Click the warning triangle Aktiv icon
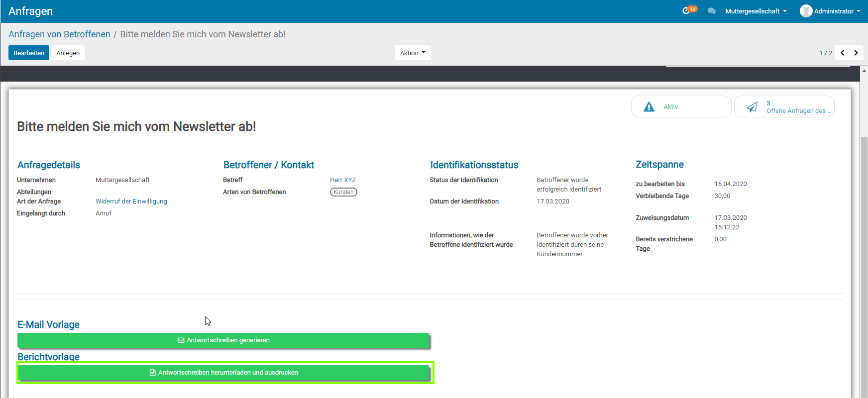Viewport: 868px width, 398px height. pyautogui.click(x=649, y=107)
